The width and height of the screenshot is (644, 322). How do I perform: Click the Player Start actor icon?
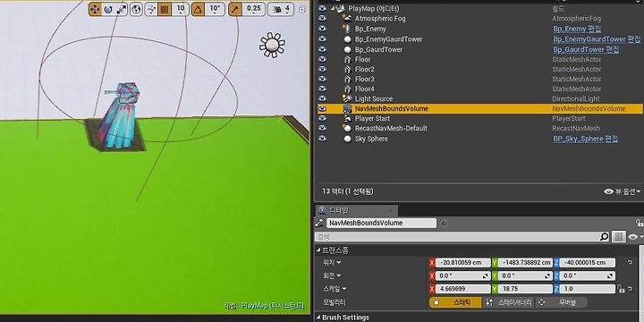347,118
